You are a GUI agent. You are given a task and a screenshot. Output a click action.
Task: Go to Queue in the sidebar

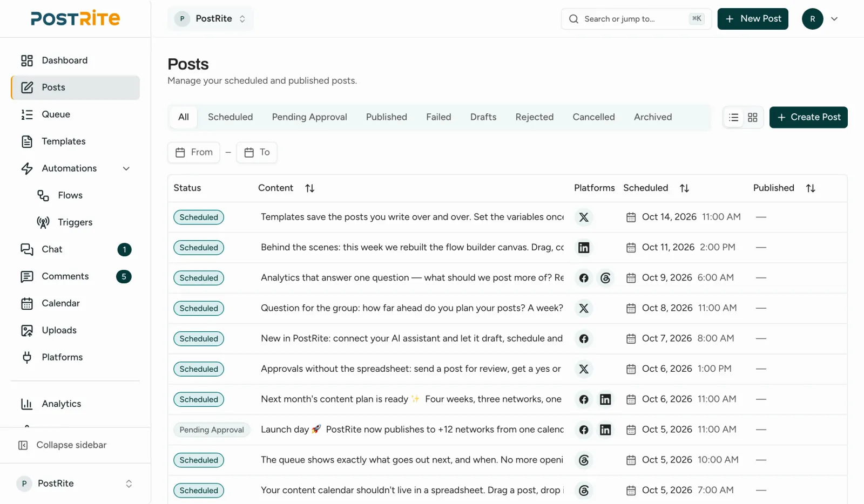75,114
